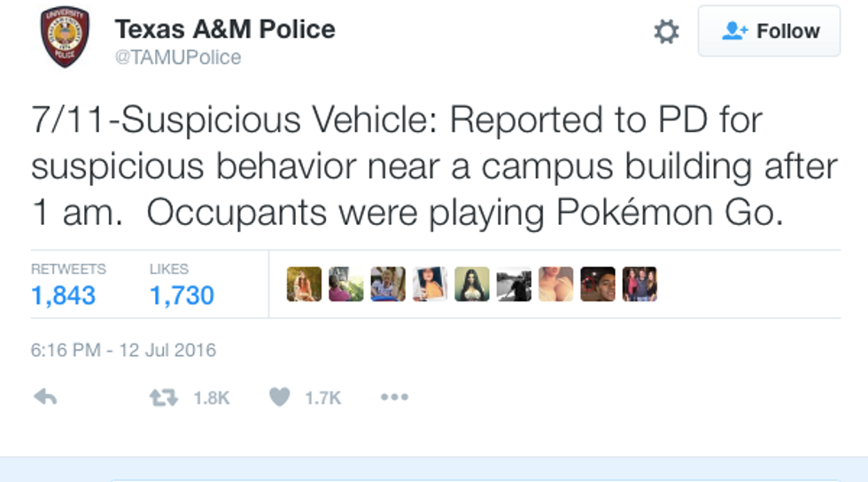Reply to the tweet using arrow icon
This screenshot has height=482, width=868.
click(45, 398)
